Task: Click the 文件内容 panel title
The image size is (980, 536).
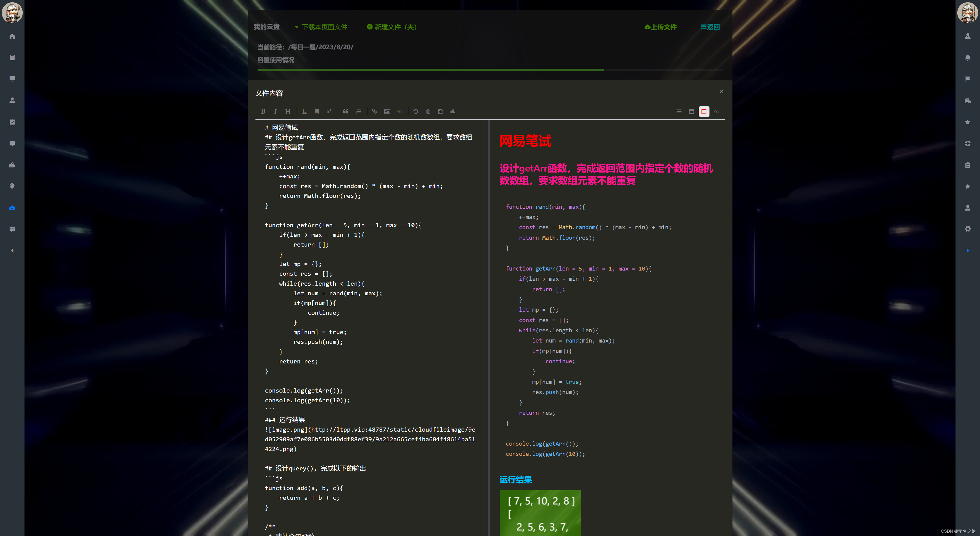Action: coord(269,93)
